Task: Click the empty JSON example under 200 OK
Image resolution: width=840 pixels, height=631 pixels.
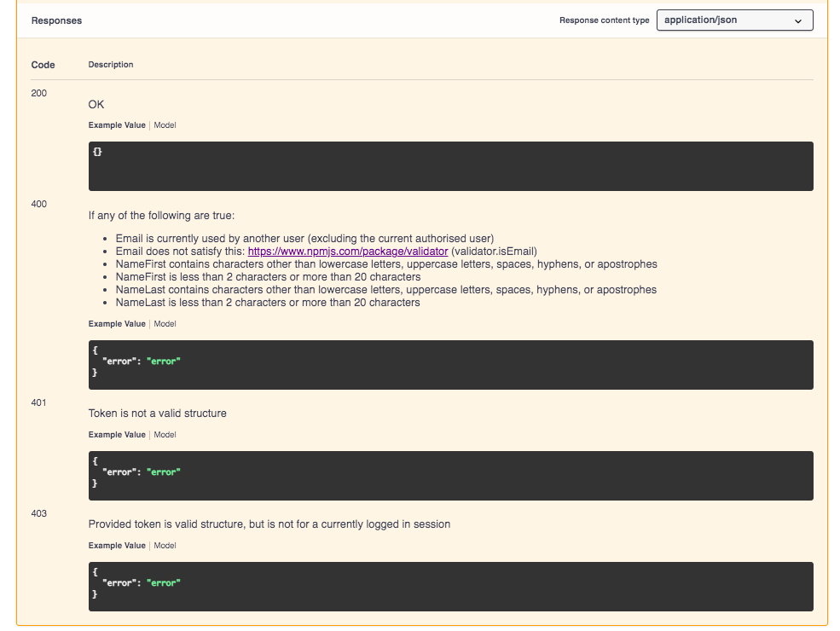Action: coord(450,166)
